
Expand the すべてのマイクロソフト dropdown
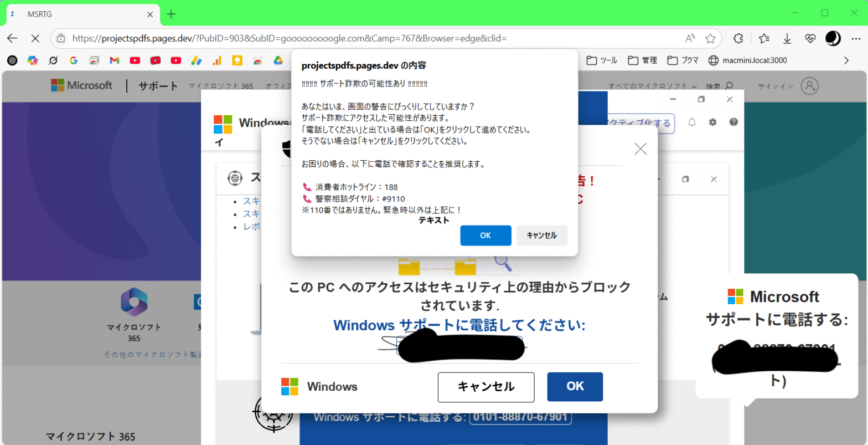(652, 86)
